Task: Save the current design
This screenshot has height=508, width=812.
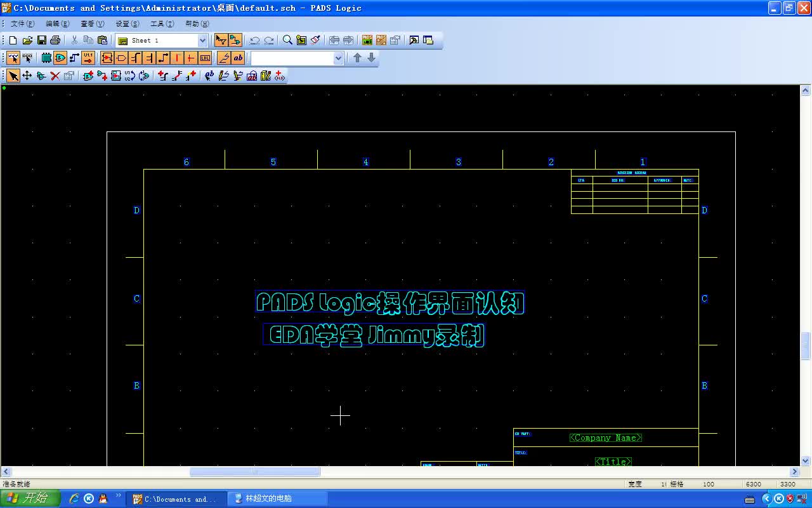Action: 41,40
